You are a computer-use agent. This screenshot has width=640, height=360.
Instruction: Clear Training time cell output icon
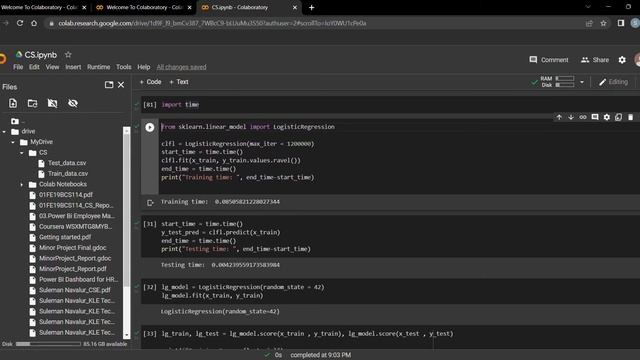tap(150, 202)
